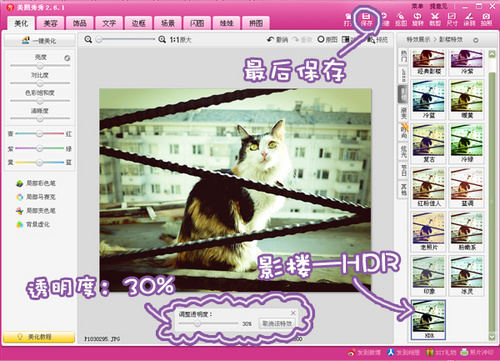Open the 边框 frames tab
The image size is (500, 361).
click(x=138, y=23)
